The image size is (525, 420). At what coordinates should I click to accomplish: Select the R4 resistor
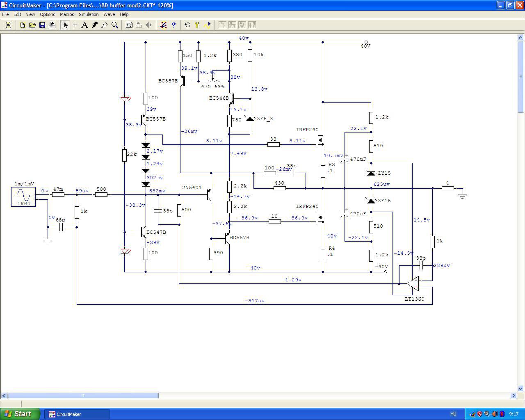pyautogui.click(x=323, y=255)
